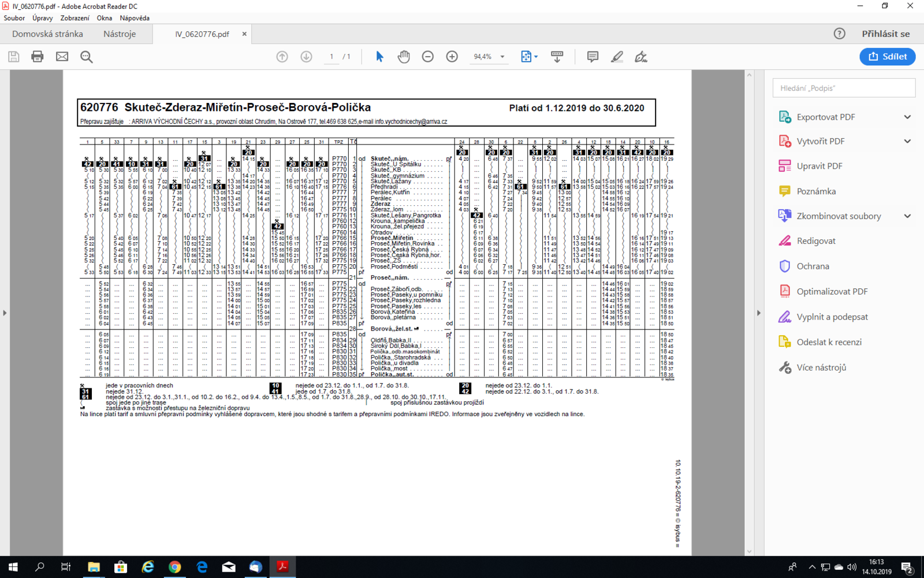Screen dimensions: 924x578
Task: Select the IV_0620776.pdf document tab
Action: (x=202, y=34)
